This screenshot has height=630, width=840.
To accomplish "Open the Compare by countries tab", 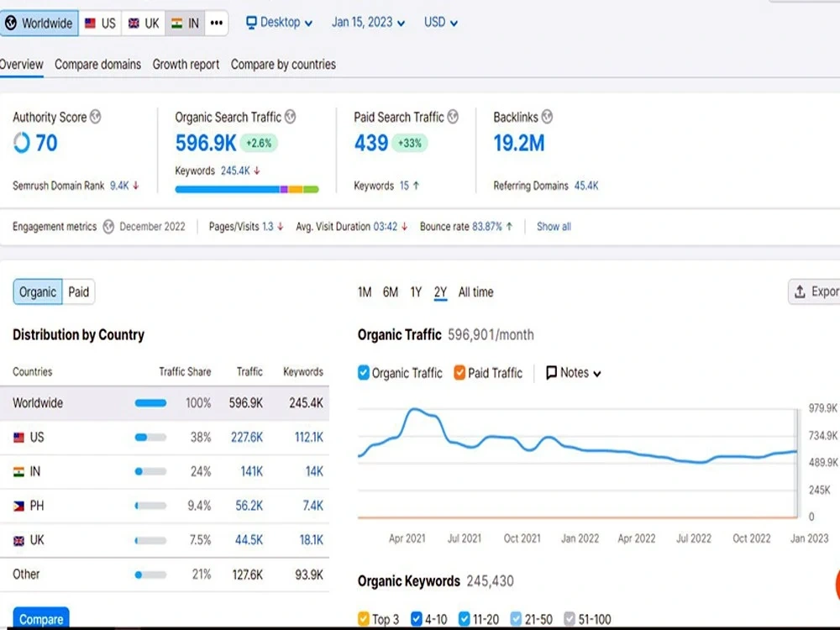I will (283, 65).
